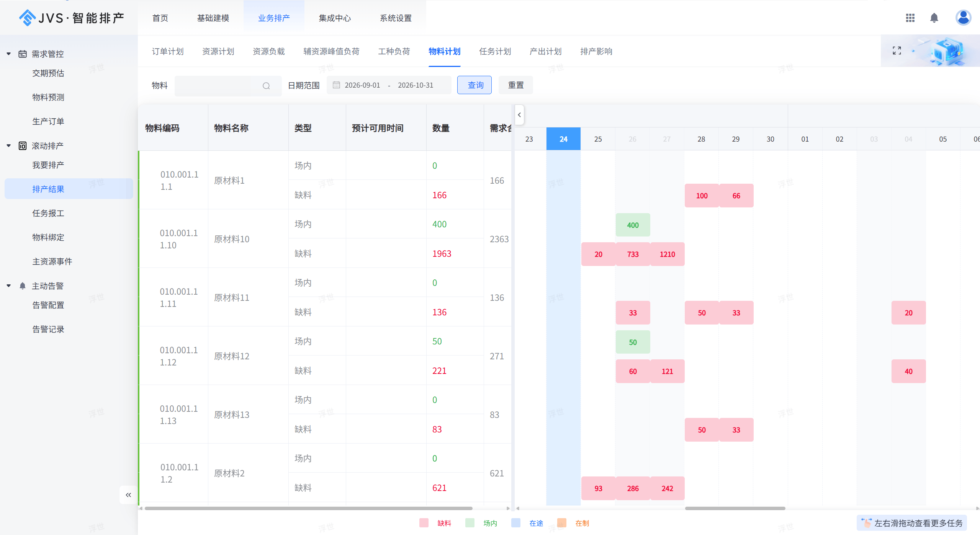Open the user avatar menu
This screenshot has height=535, width=980.
click(963, 18)
